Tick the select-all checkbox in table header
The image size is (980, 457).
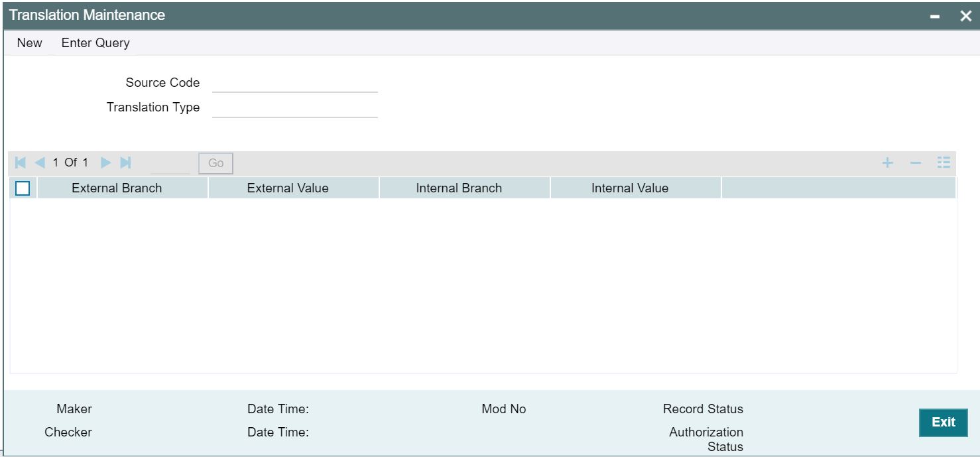23,188
